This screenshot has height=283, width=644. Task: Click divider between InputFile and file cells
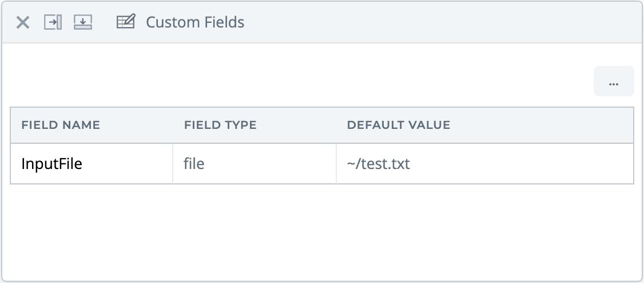coord(173,164)
